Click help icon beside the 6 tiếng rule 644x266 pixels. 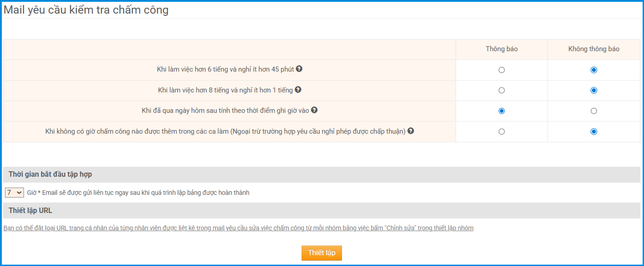click(x=299, y=69)
